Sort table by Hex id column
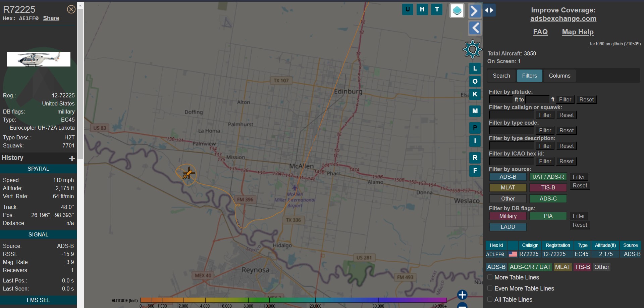644x308 pixels. click(496, 246)
